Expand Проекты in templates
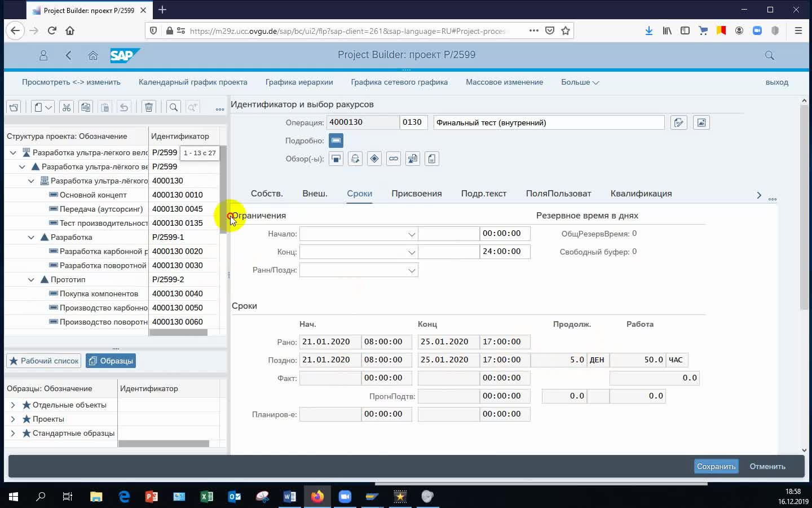This screenshot has height=508, width=812. [13, 419]
